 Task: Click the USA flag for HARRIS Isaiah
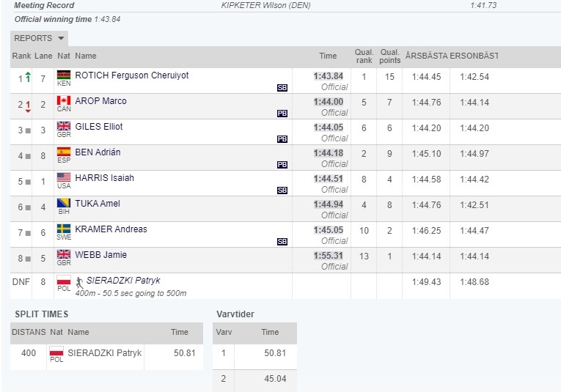coord(64,178)
